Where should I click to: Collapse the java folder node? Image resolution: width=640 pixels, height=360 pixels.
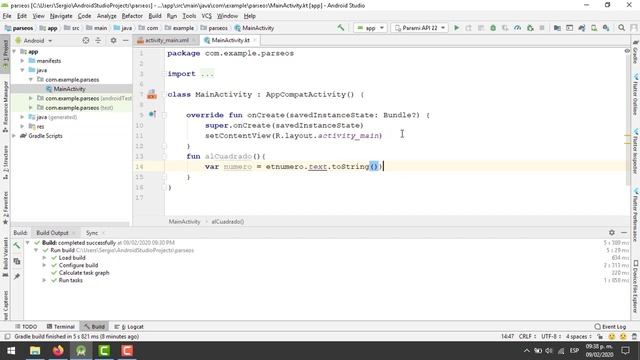[22, 70]
